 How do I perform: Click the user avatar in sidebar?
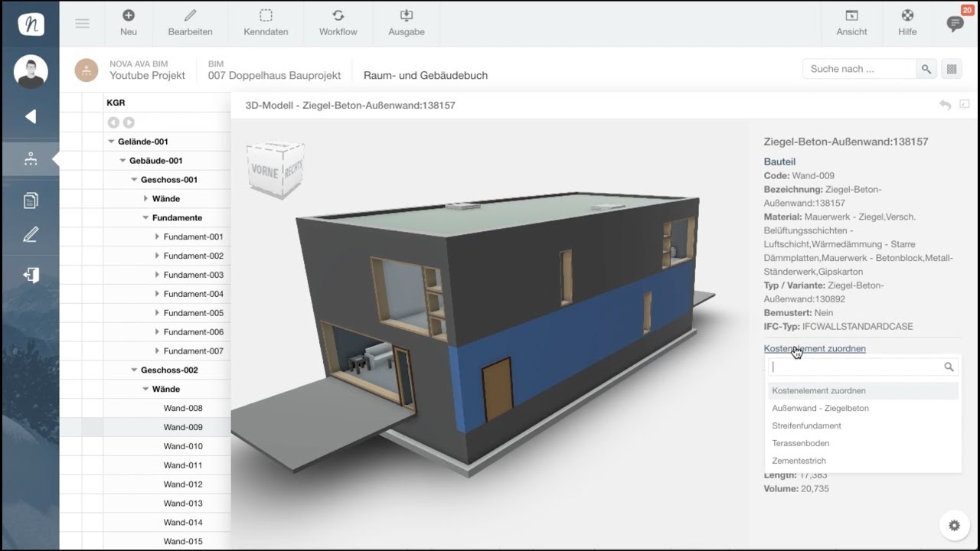pyautogui.click(x=31, y=72)
